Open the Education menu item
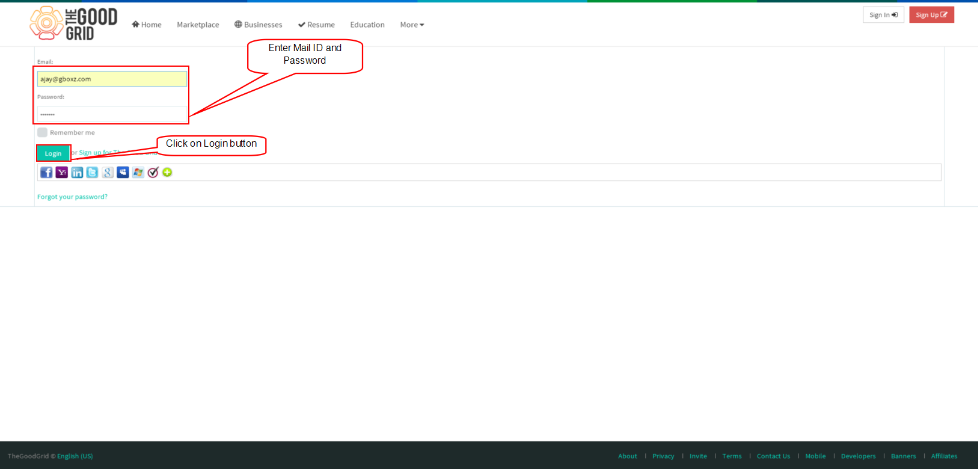The width and height of the screenshot is (980, 469). coord(367,25)
